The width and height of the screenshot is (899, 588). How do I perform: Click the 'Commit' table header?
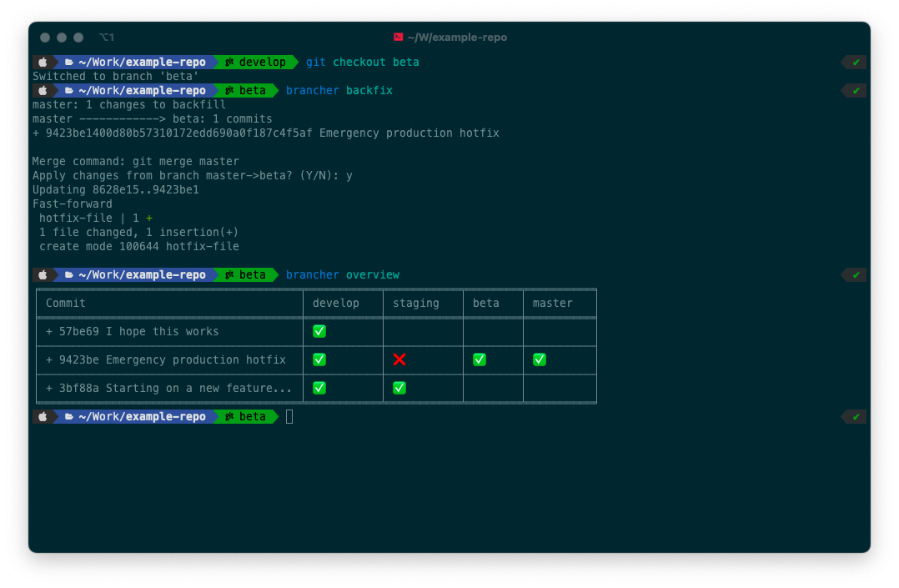[65, 303]
